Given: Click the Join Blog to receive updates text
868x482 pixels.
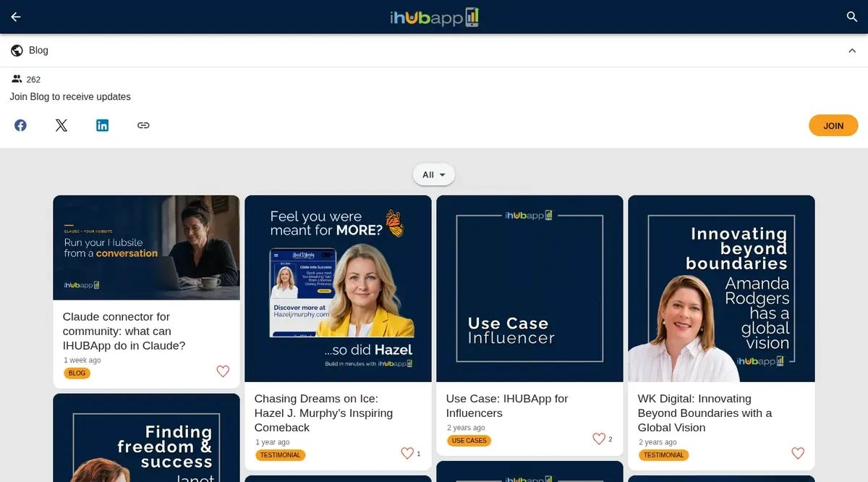Looking at the screenshot, I should pyautogui.click(x=70, y=97).
